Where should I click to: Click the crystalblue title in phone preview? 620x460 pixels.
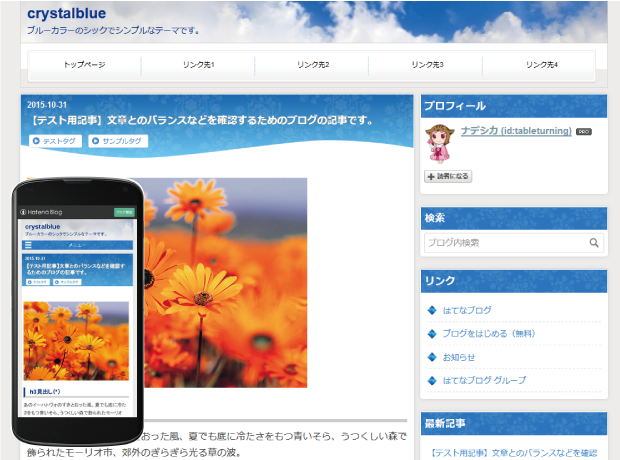pos(42,227)
